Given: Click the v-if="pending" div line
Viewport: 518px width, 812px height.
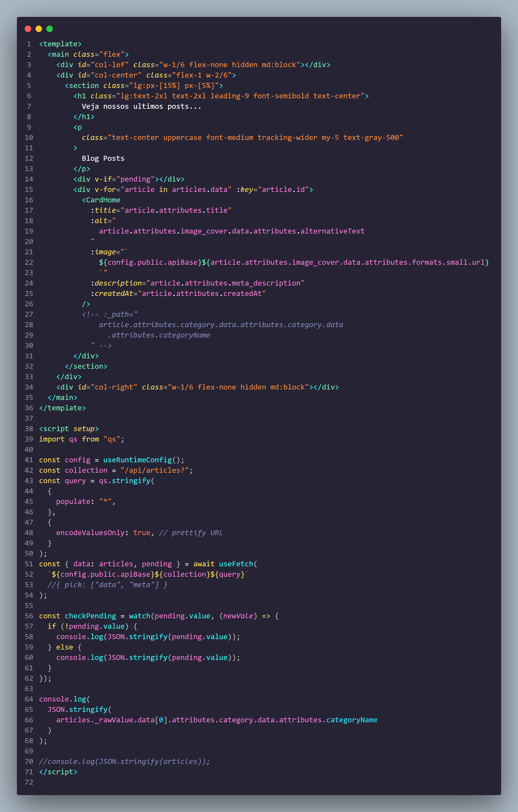Looking at the screenshot, I should tap(129, 179).
